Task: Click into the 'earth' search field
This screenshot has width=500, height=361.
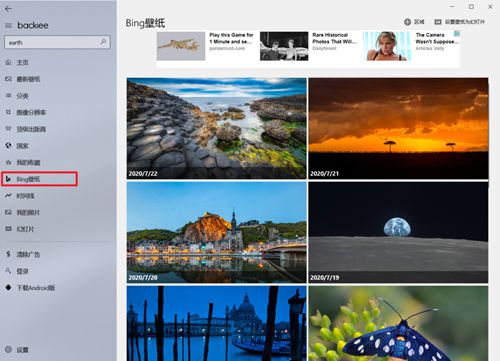Action: [x=53, y=42]
